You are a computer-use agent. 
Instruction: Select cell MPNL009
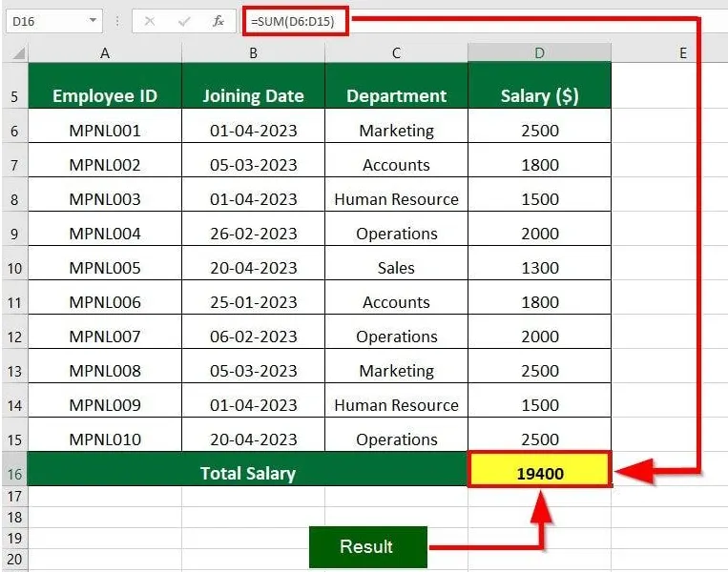tap(105, 400)
